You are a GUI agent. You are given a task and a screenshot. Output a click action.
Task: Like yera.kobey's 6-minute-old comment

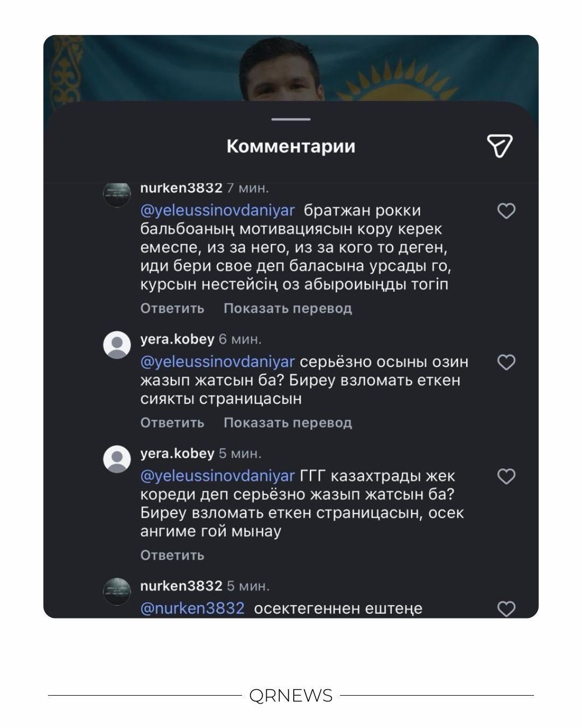pyautogui.click(x=506, y=362)
